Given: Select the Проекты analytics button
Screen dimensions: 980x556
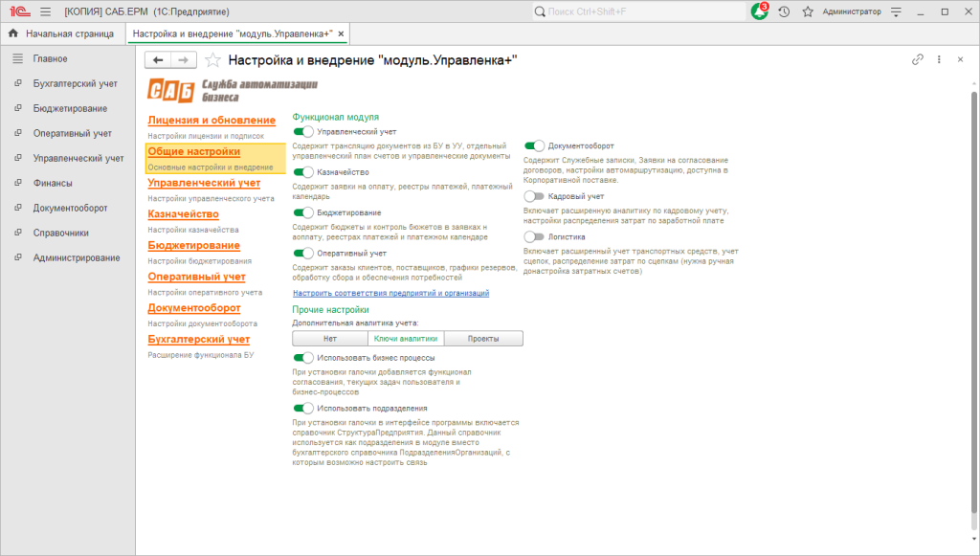Looking at the screenshot, I should click(483, 339).
